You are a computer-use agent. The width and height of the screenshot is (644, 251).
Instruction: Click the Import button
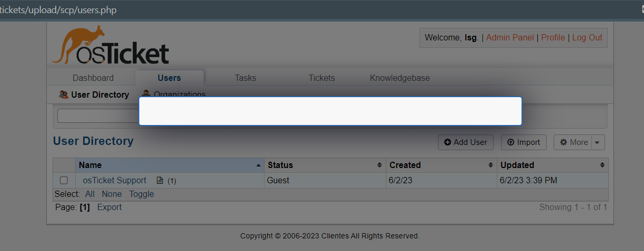(x=524, y=142)
